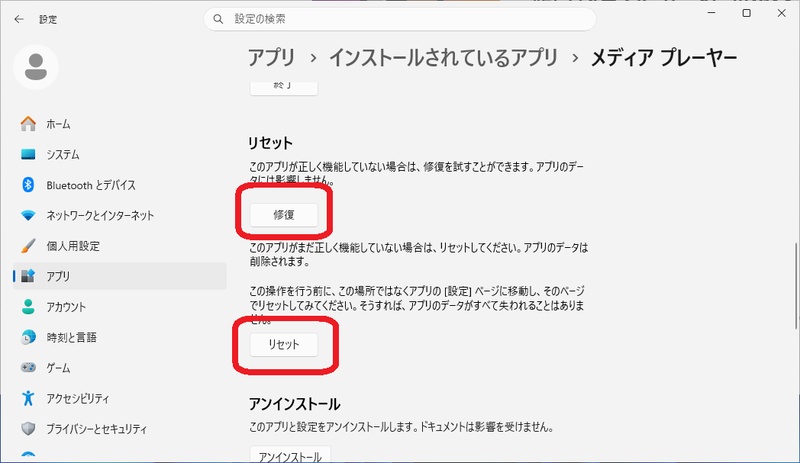Click the back arrow icon
800x463 pixels.
pos(19,19)
